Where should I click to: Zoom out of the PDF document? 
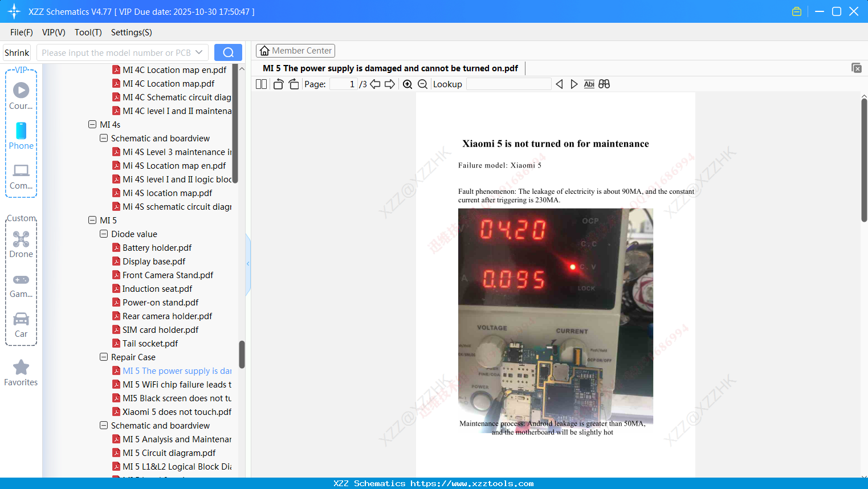point(422,84)
